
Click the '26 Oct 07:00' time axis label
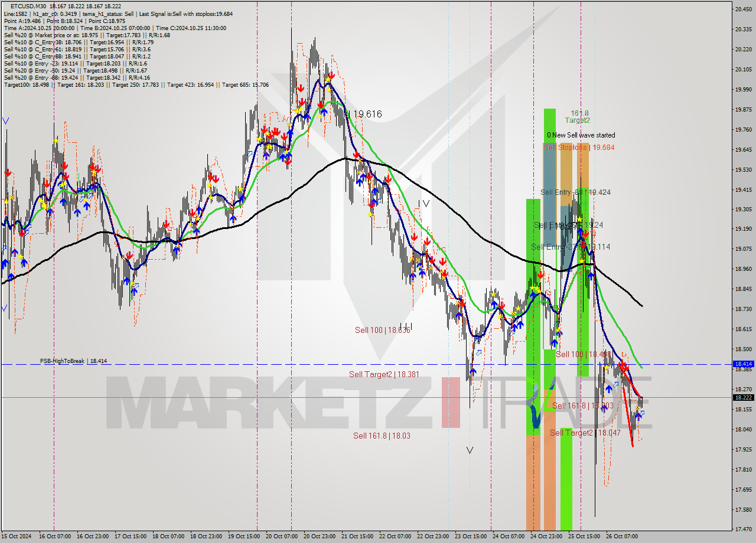click(x=622, y=537)
